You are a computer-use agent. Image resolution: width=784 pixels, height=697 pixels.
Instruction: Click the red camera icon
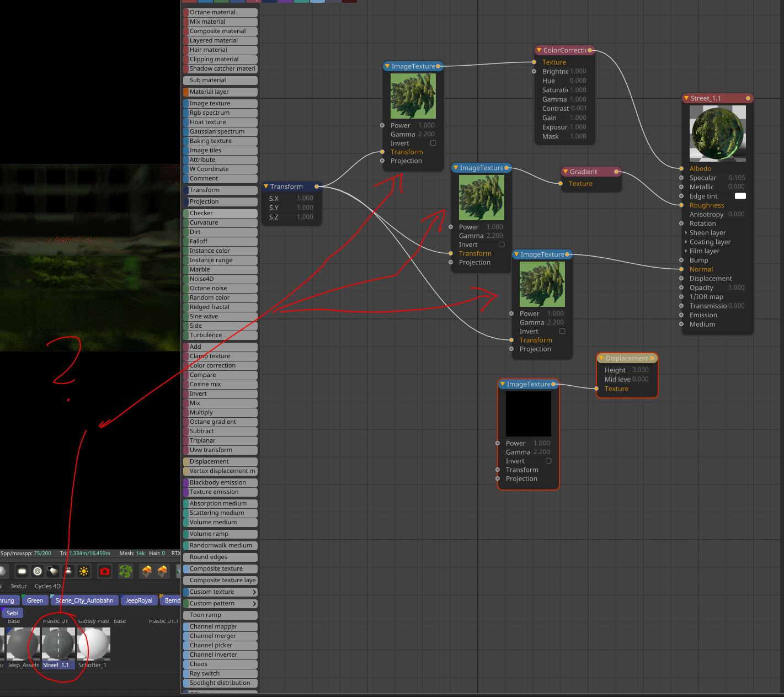[105, 571]
